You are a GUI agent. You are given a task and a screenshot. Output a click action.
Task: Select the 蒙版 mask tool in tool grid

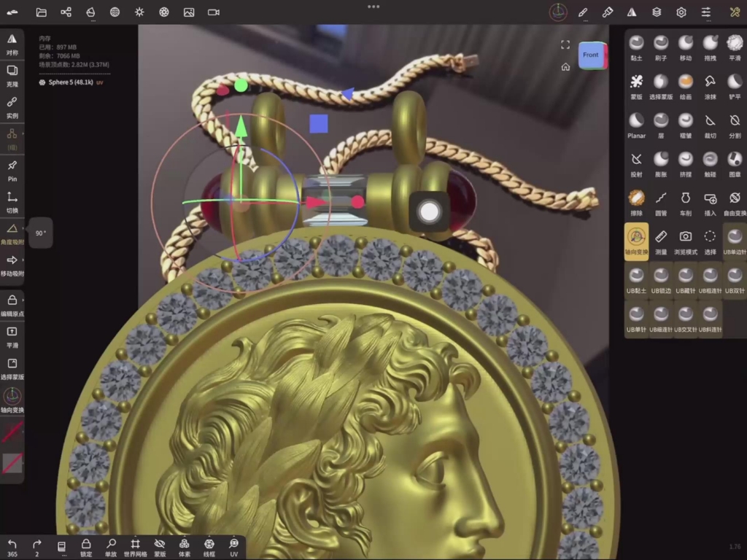[636, 87]
